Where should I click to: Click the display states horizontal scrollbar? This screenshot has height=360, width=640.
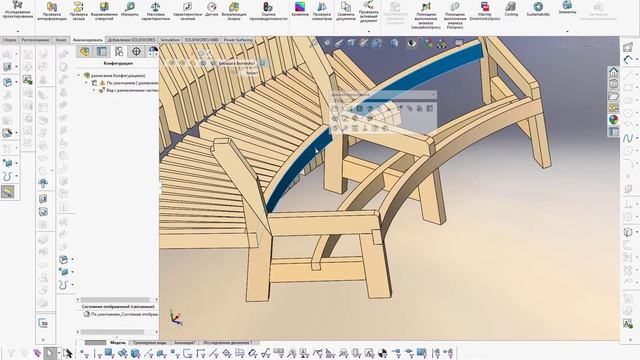click(x=112, y=332)
